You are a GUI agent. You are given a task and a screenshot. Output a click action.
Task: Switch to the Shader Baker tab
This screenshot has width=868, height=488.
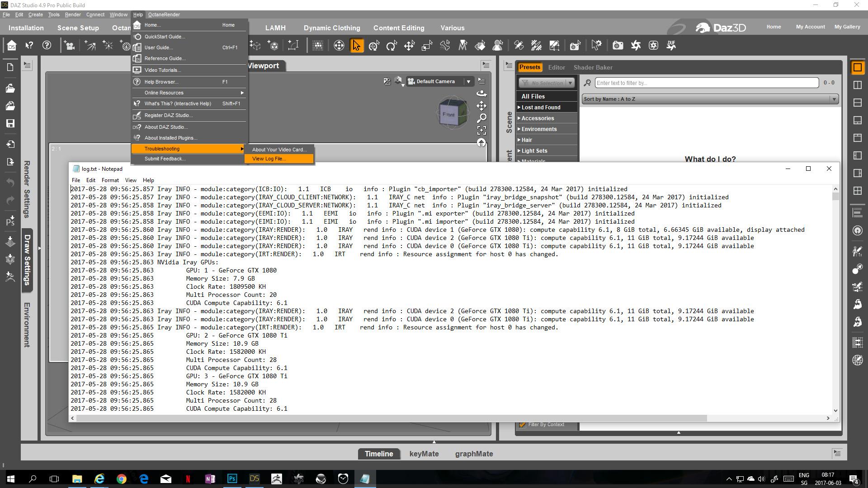(x=593, y=67)
